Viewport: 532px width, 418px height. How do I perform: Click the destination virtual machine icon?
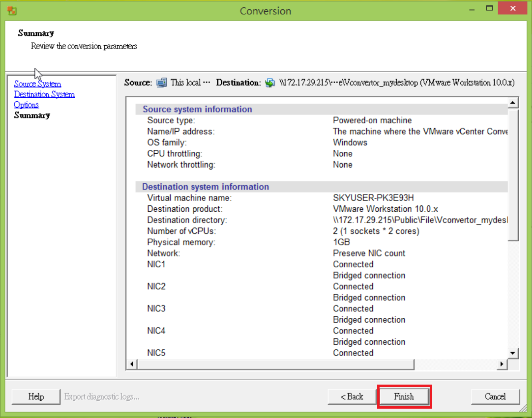(270, 83)
